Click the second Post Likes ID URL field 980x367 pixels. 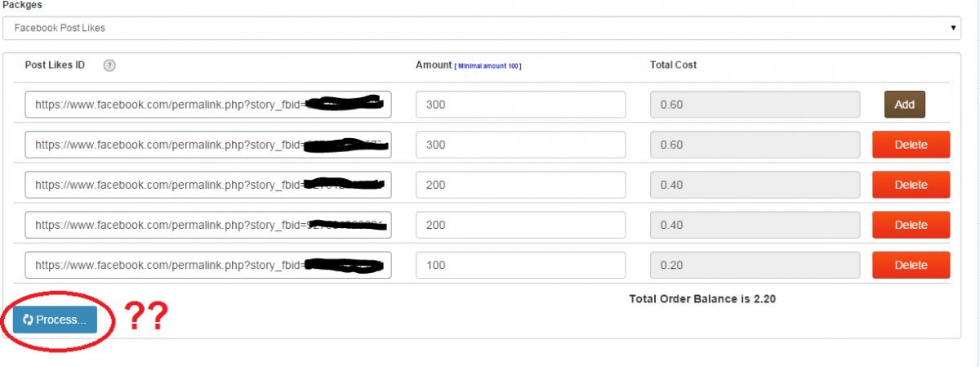[208, 145]
